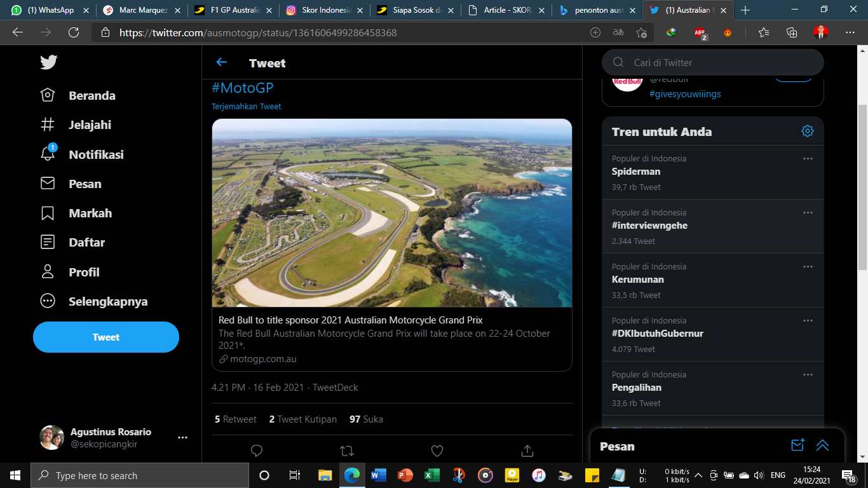The height and width of the screenshot is (488, 868).
Task: Open the Spiderman trending topic
Action: pyautogui.click(x=713, y=172)
